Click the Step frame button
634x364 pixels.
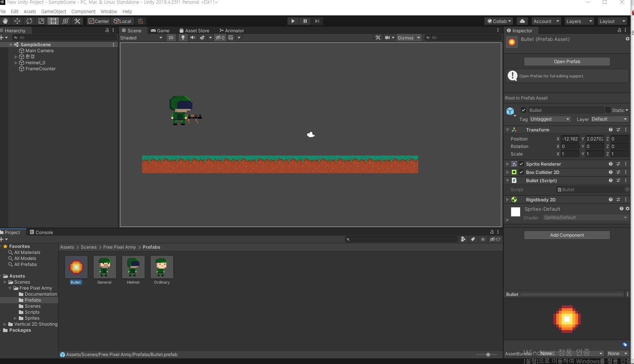click(317, 21)
